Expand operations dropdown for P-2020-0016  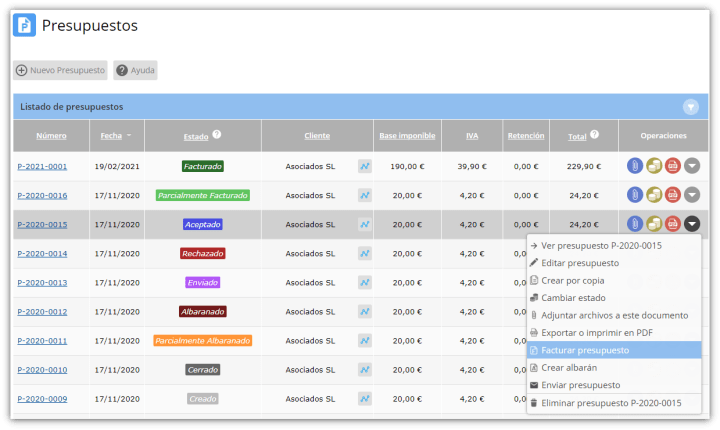[692, 195]
